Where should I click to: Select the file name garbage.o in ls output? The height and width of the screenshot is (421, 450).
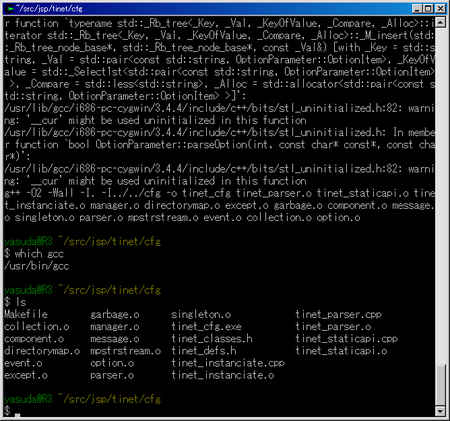115,314
